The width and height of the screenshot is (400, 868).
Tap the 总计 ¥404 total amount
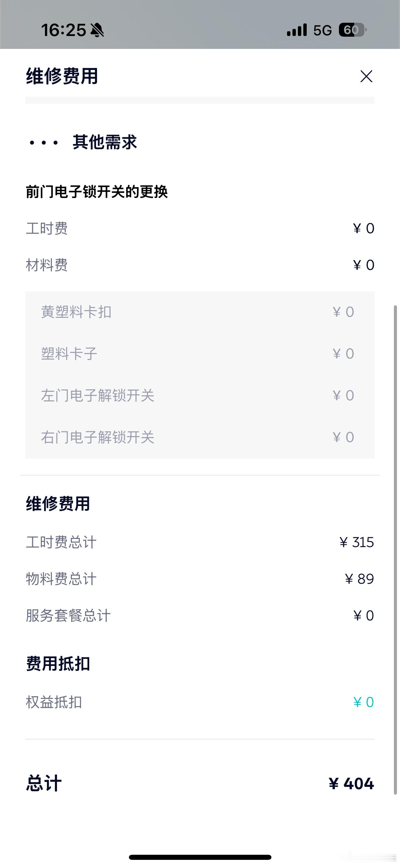tap(351, 783)
